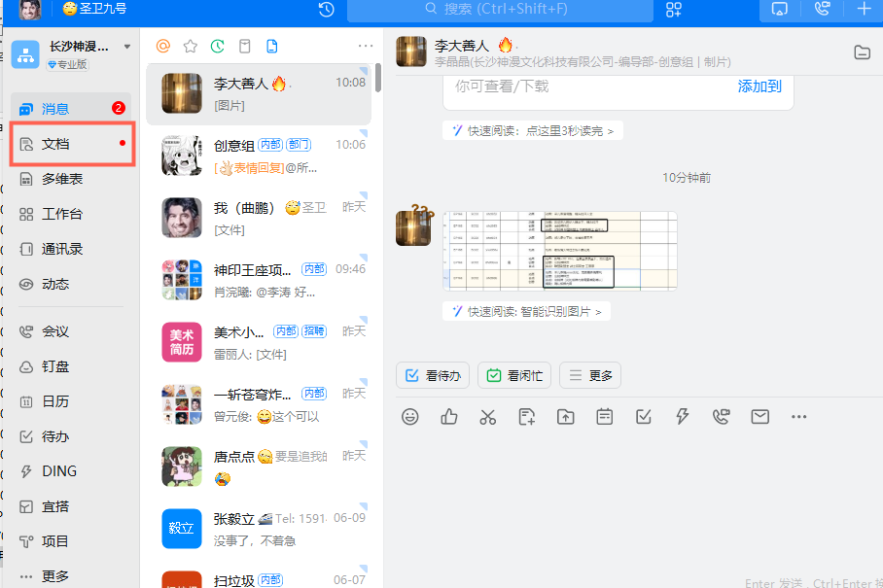Open 宜搭 in the sidebar

click(71, 506)
